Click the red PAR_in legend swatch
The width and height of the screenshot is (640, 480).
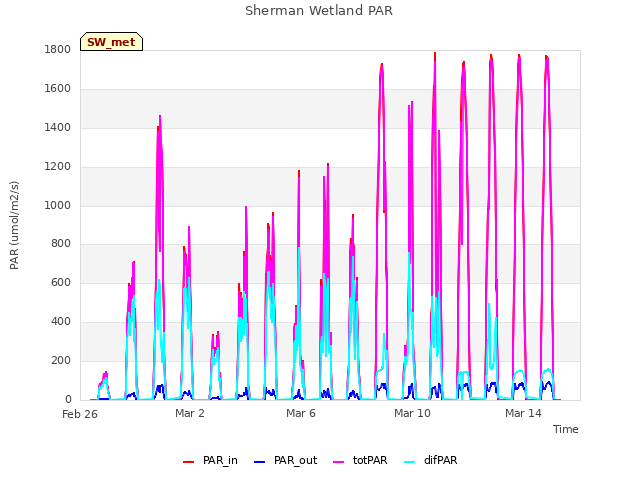point(188,462)
